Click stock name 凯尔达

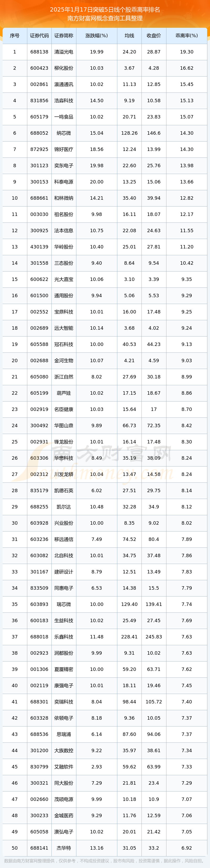[x=64, y=507]
